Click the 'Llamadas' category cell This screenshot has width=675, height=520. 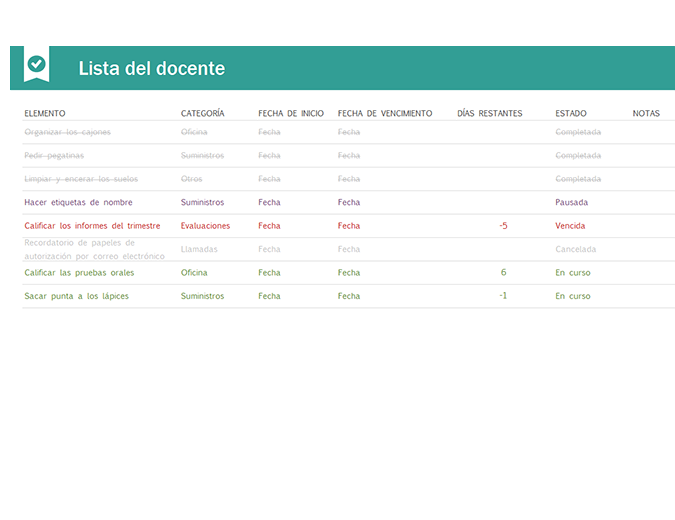[199, 249]
